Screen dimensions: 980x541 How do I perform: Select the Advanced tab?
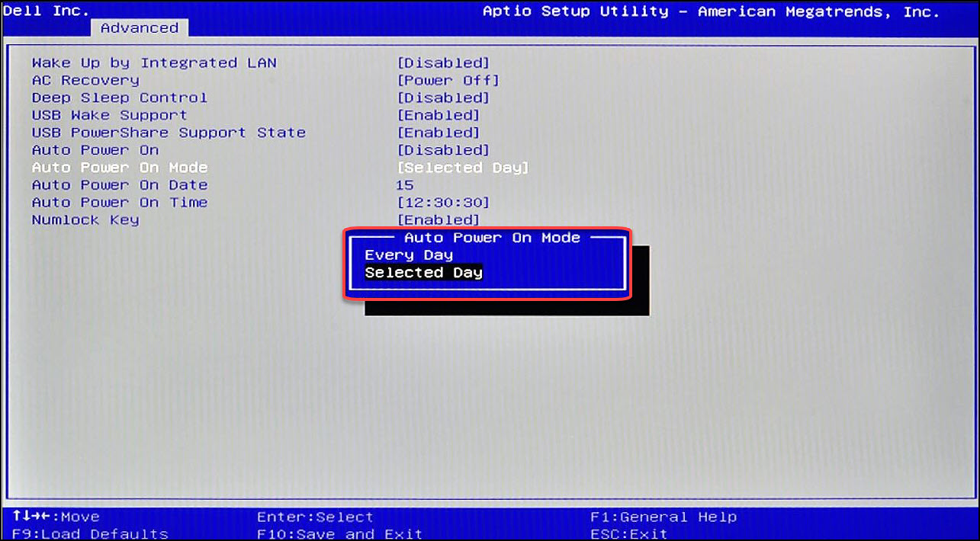click(140, 27)
